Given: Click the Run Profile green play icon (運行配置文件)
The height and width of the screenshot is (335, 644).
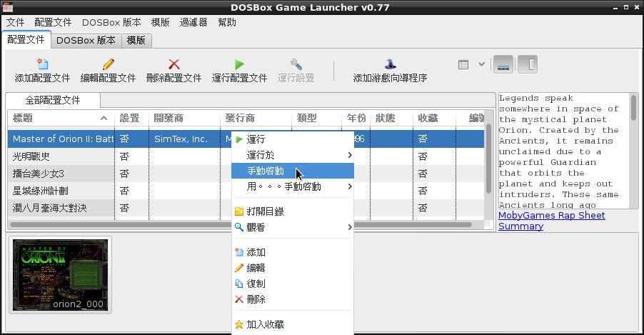Looking at the screenshot, I should (239, 64).
